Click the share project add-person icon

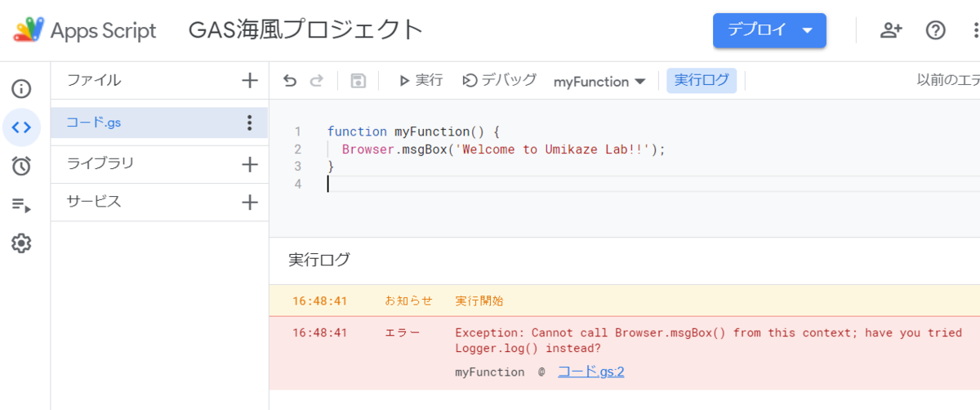[890, 30]
